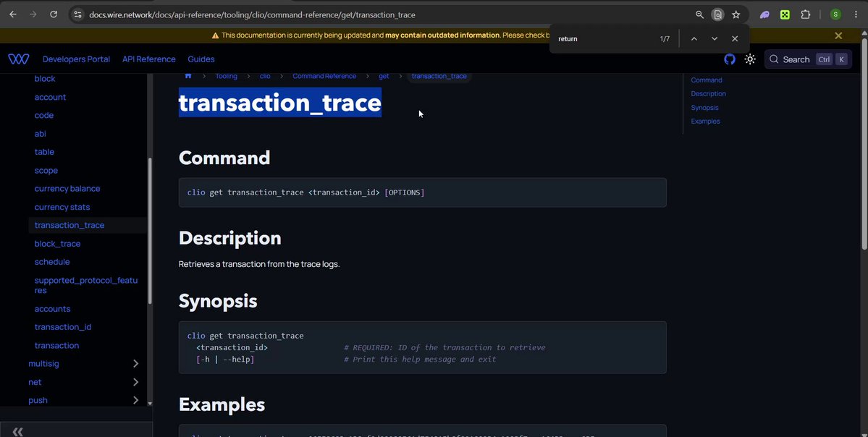The image size is (868, 437).
Task: Click the site info icon in address bar
Action: pyautogui.click(x=77, y=15)
